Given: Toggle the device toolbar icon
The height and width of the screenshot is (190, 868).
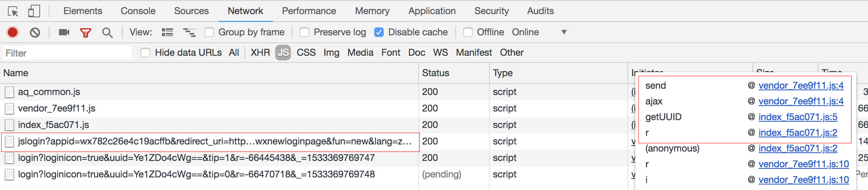Looking at the screenshot, I should click(34, 11).
